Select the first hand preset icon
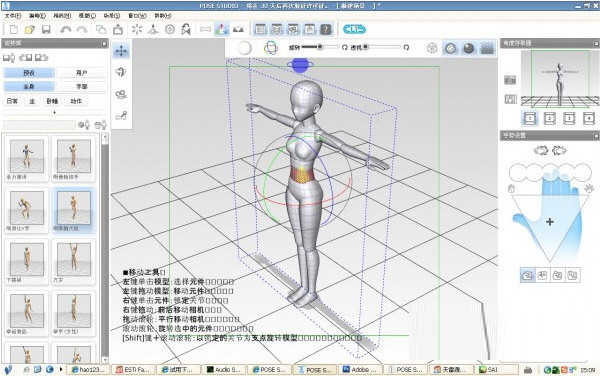 [527, 275]
